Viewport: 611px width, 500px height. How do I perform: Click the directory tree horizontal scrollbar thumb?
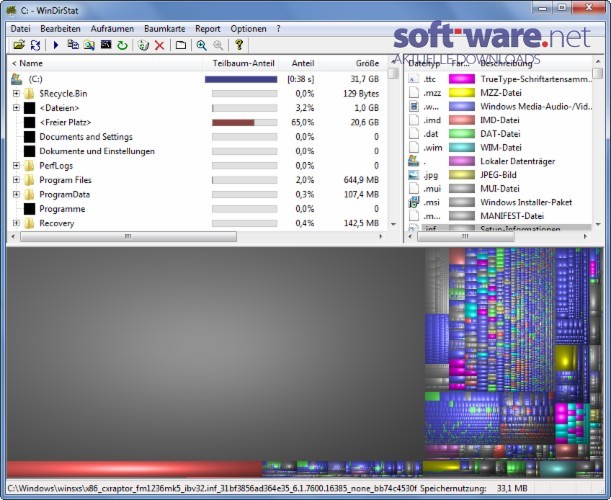128,237
